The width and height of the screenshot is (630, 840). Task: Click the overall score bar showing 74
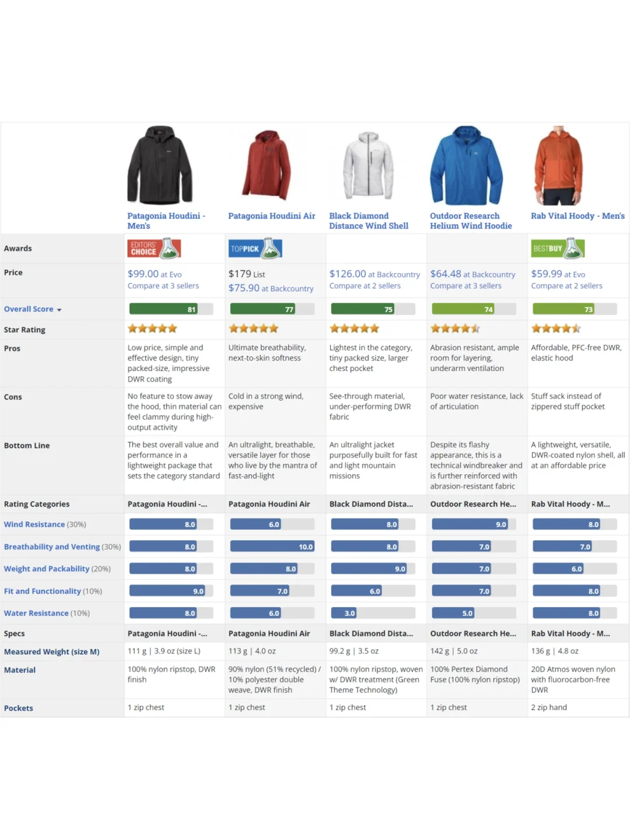tap(474, 309)
